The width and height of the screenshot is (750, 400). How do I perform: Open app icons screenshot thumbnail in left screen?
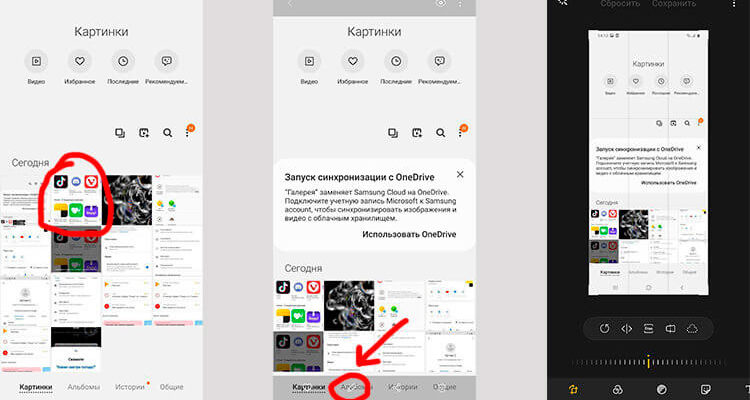click(x=76, y=200)
